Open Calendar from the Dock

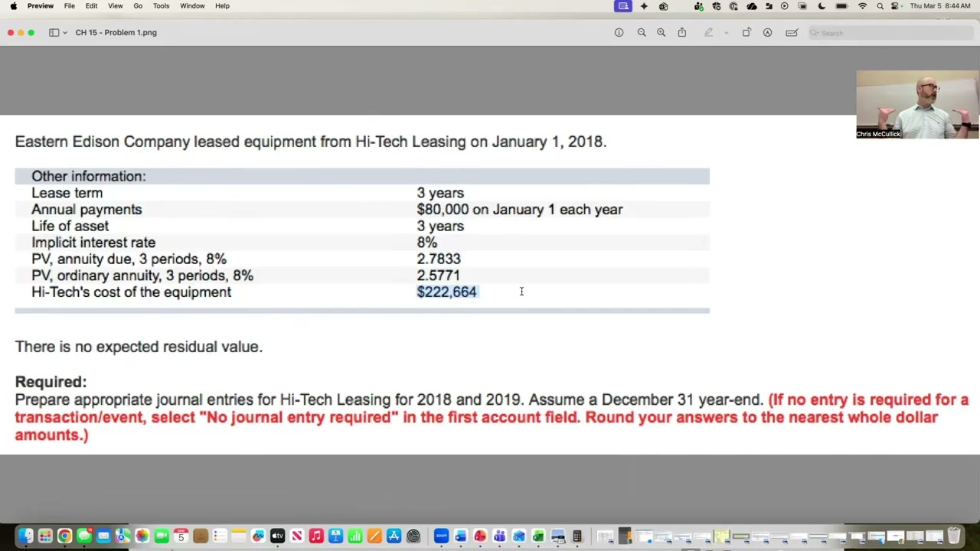(x=181, y=536)
